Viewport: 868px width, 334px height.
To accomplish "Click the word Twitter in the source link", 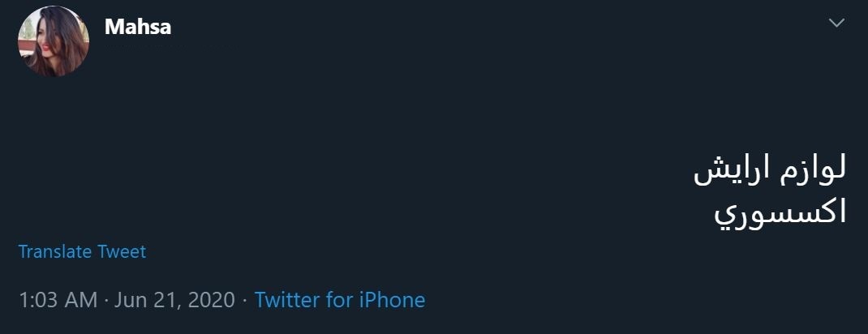I will pos(287,300).
